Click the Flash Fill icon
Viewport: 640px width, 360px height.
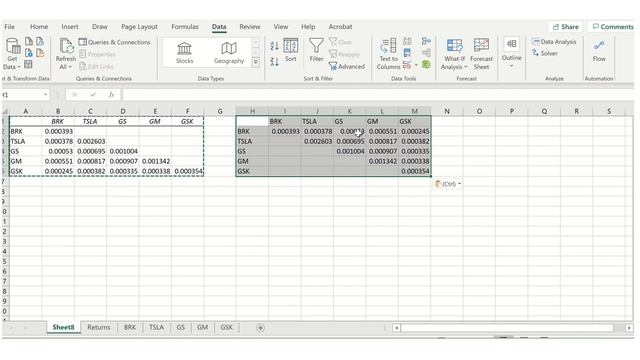pyautogui.click(x=407, y=41)
